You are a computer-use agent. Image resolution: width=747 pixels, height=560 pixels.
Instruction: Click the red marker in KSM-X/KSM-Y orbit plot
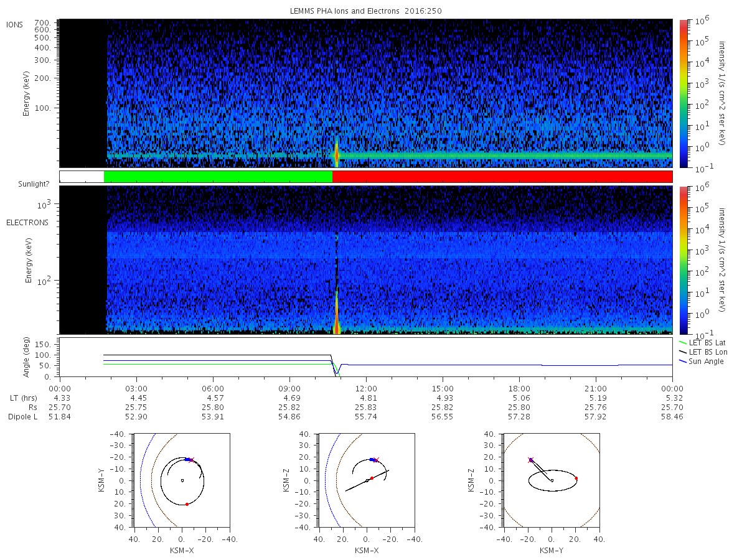(x=187, y=504)
